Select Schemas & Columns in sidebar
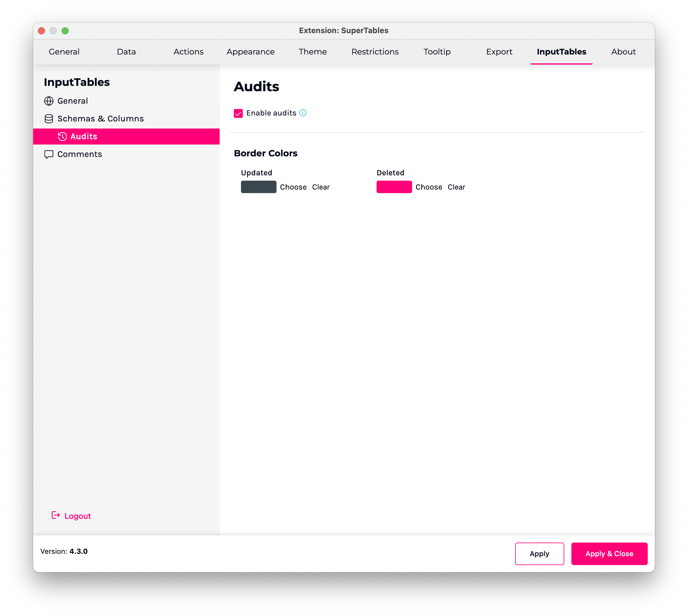 point(100,119)
